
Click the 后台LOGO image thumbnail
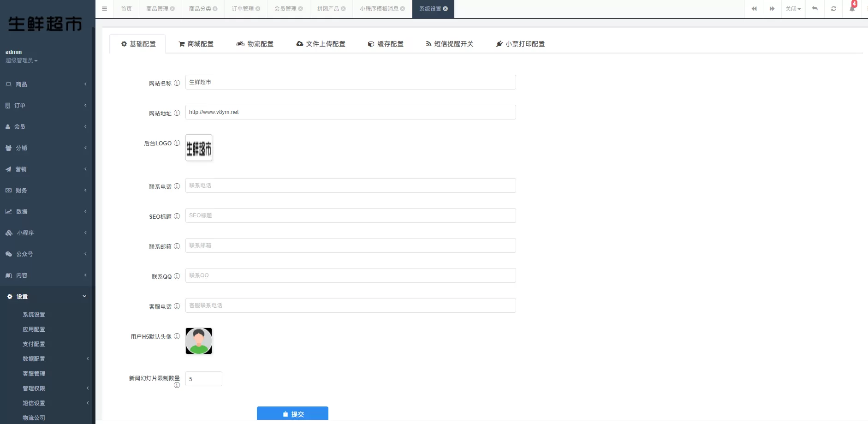tap(199, 148)
